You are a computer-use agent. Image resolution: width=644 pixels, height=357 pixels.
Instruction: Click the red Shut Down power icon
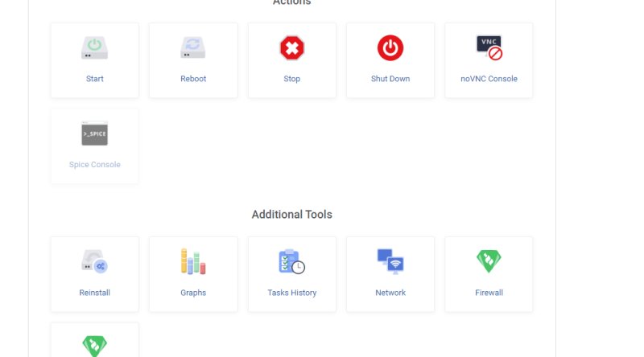click(390, 48)
